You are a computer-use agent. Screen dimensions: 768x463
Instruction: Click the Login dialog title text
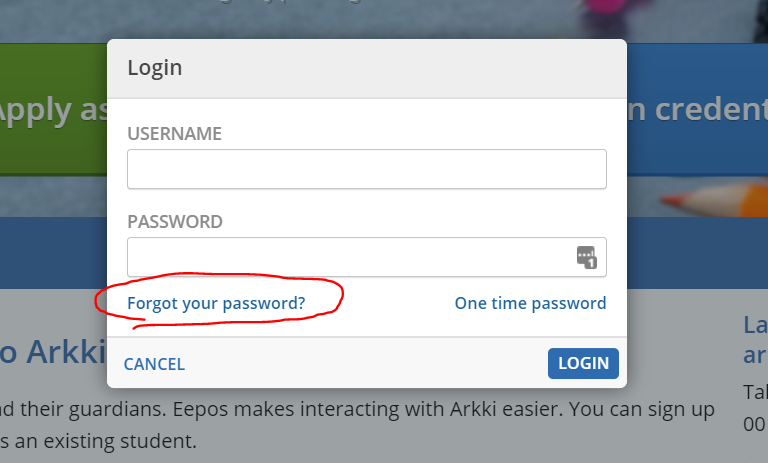click(x=155, y=68)
